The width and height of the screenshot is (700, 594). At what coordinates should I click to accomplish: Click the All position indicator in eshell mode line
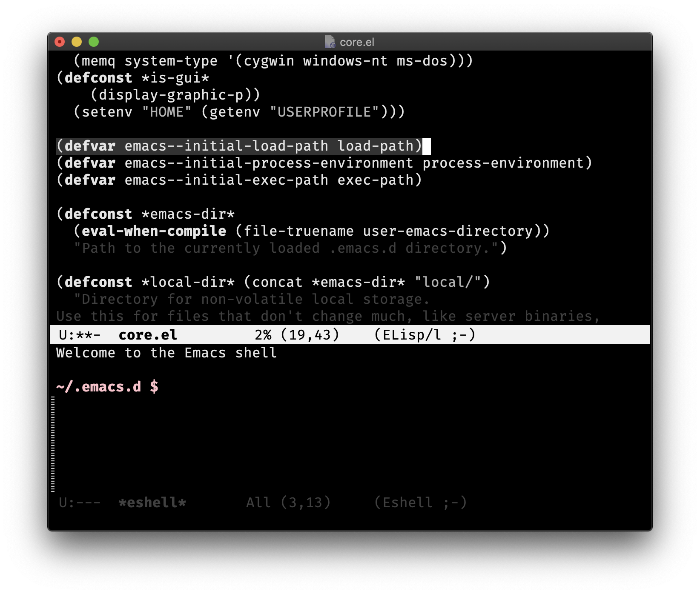pyautogui.click(x=258, y=503)
